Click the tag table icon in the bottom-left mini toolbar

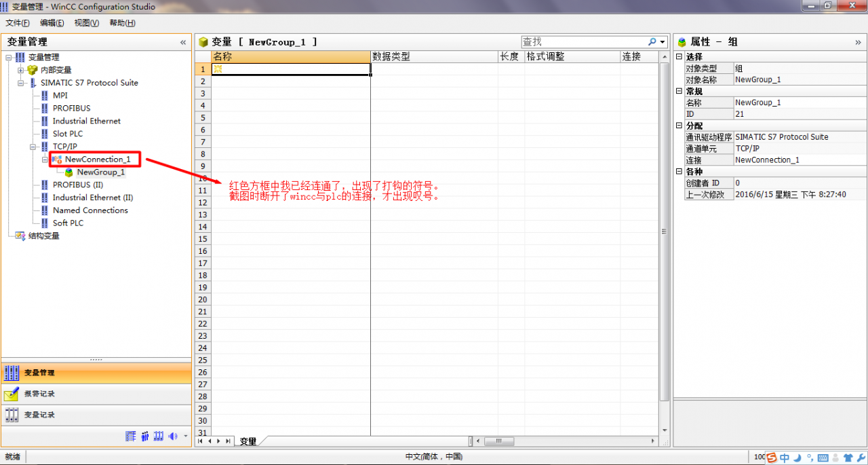pyautogui.click(x=131, y=436)
